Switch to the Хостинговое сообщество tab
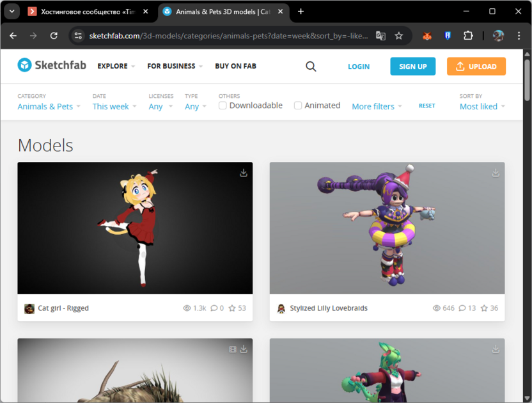The image size is (532, 403). pos(88,12)
